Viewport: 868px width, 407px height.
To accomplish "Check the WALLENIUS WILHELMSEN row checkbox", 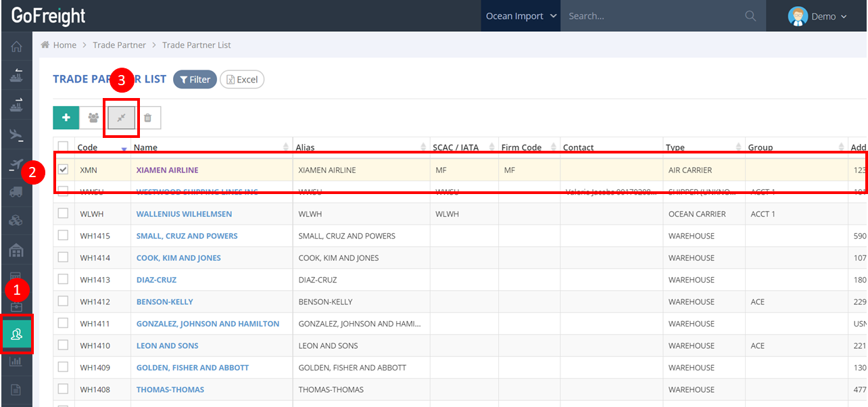I will pos(64,214).
